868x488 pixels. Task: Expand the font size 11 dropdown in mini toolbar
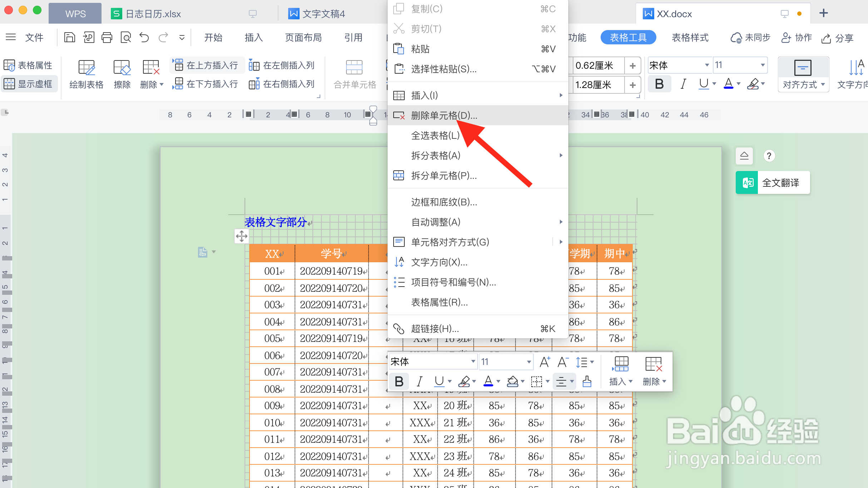click(528, 362)
